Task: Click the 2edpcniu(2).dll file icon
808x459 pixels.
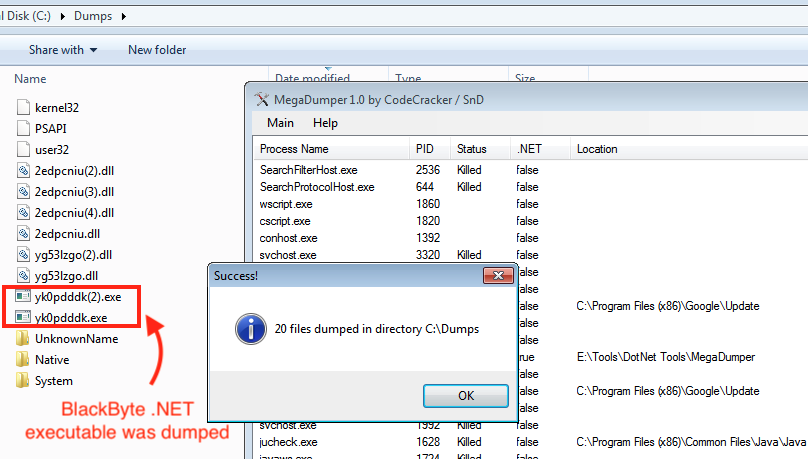Action: pos(24,170)
